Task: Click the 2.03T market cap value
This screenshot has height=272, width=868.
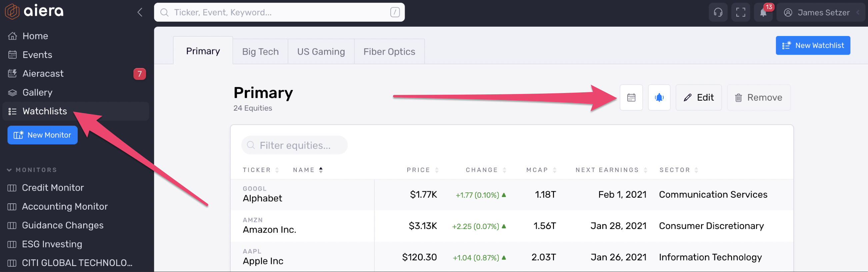Action: [543, 258]
